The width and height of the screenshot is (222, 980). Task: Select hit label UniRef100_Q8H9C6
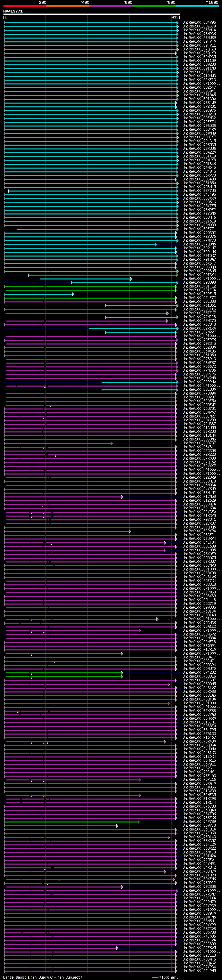(199, 34)
